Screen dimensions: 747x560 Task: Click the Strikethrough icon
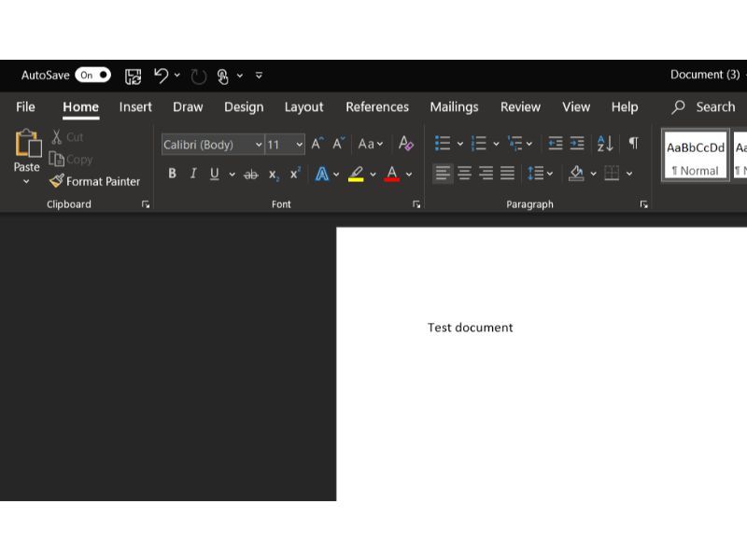tap(250, 174)
